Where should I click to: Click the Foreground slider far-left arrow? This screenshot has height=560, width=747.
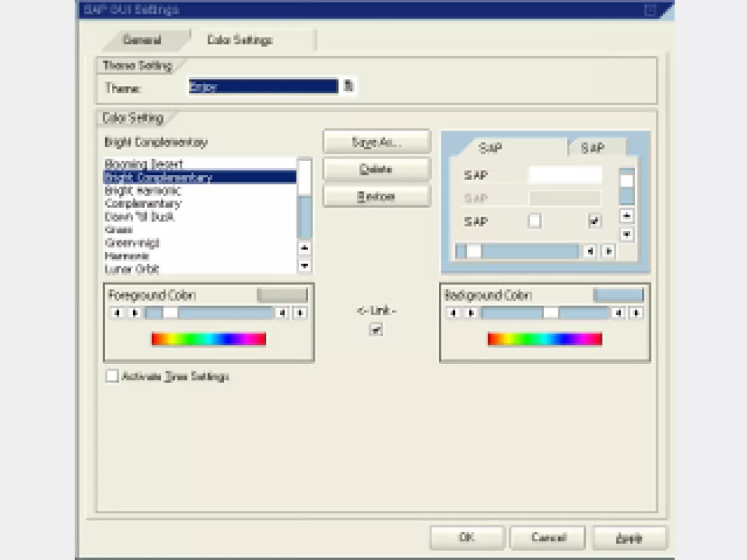pyautogui.click(x=116, y=313)
